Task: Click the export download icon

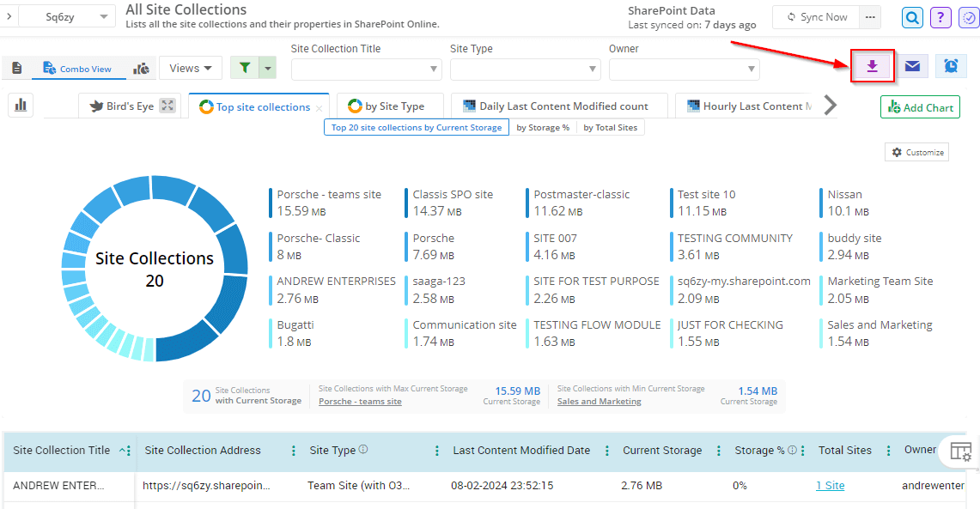Action: point(872,66)
